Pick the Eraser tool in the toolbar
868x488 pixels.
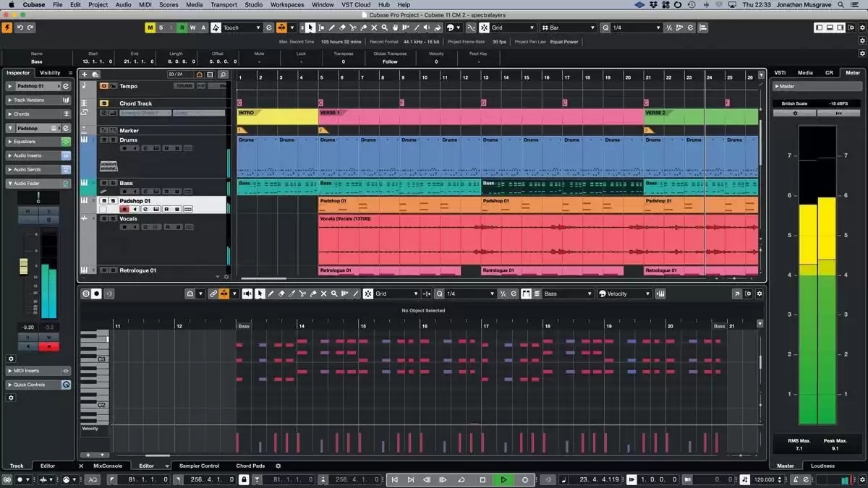[341, 27]
